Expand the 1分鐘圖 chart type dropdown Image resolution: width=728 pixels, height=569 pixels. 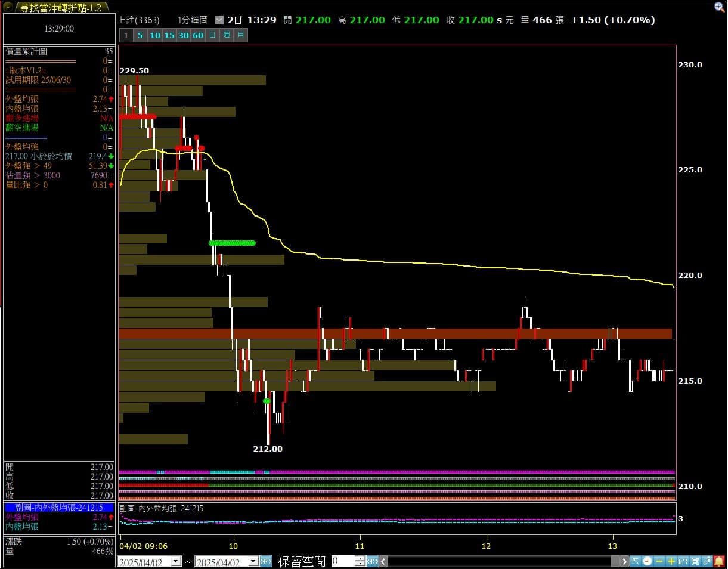pyautogui.click(x=218, y=20)
